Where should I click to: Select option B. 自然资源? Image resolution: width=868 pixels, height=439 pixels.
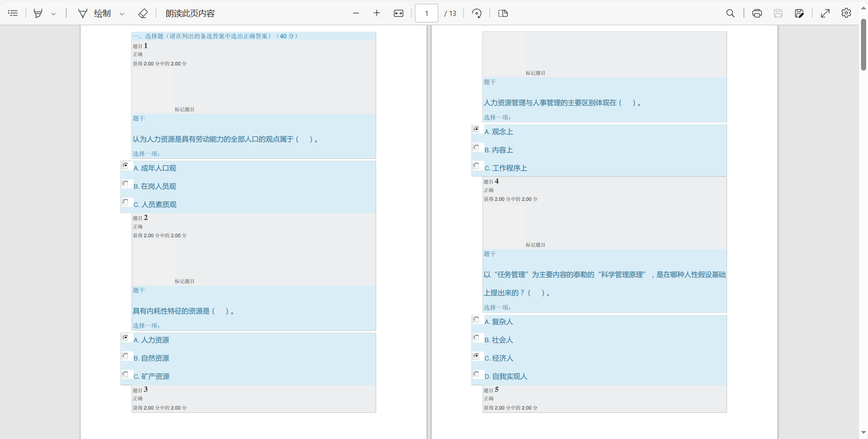coord(126,355)
